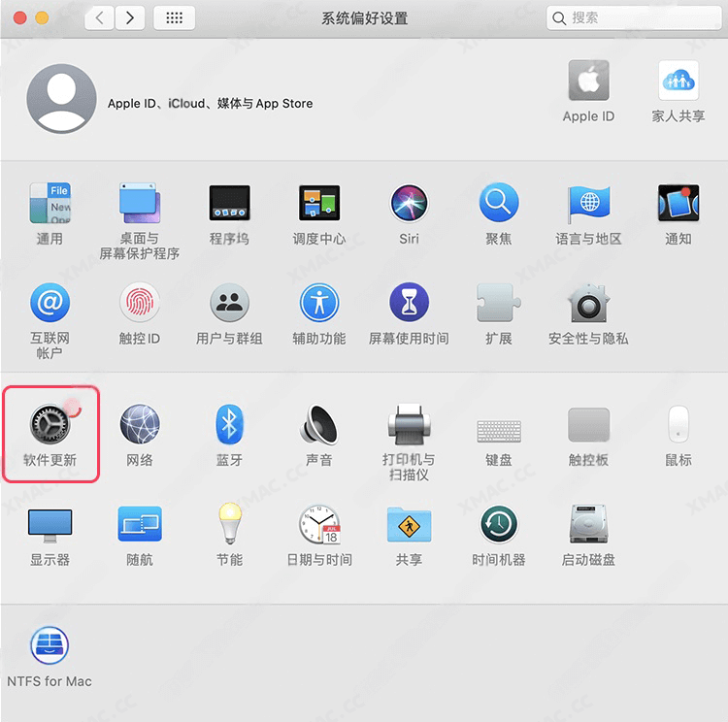Screen dimensions: 728x722
Task: Click the 搜索 search field
Action: 634,18
